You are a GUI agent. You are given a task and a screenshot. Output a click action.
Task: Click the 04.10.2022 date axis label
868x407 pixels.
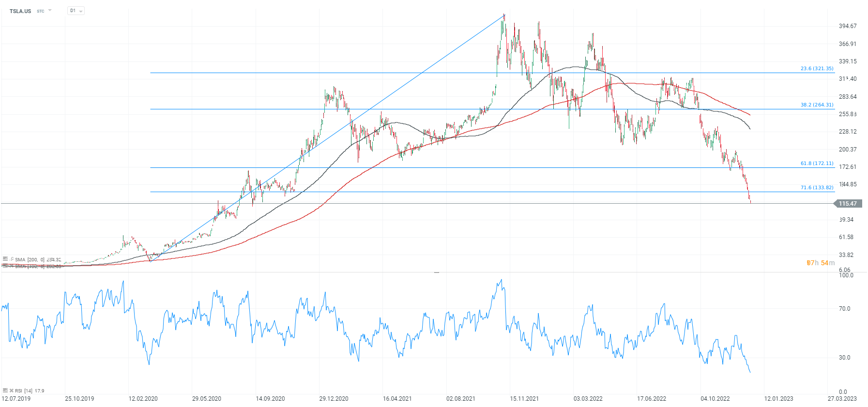tap(715, 399)
